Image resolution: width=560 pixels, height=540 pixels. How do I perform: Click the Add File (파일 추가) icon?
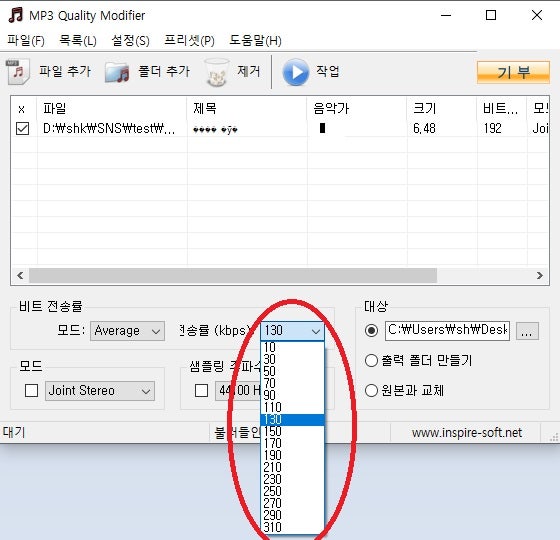[x=18, y=72]
